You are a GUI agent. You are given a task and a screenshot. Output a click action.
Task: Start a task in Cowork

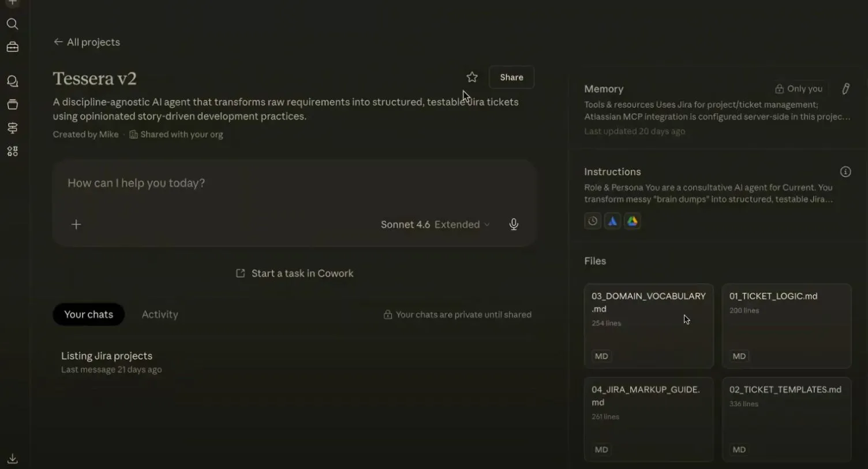tap(295, 274)
